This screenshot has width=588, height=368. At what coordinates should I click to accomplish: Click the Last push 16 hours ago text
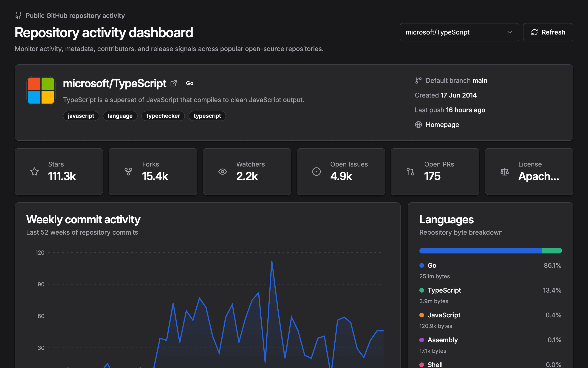coord(450,110)
